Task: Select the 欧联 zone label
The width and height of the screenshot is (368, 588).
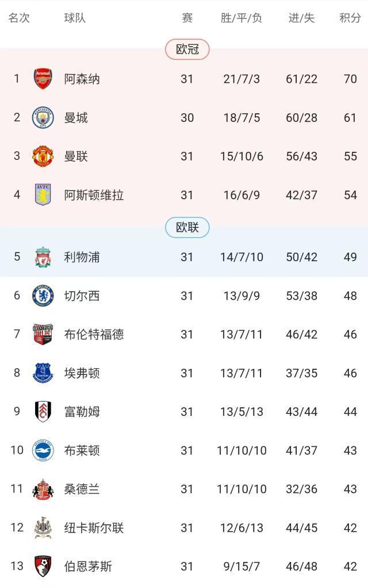Action: point(187,227)
